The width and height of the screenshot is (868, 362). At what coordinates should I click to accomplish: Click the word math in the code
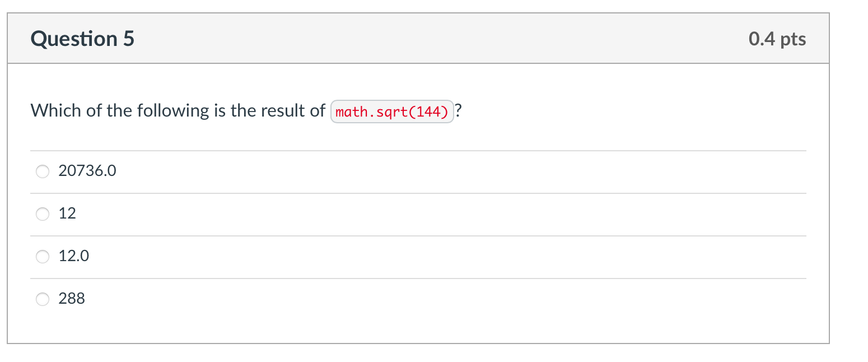348,112
